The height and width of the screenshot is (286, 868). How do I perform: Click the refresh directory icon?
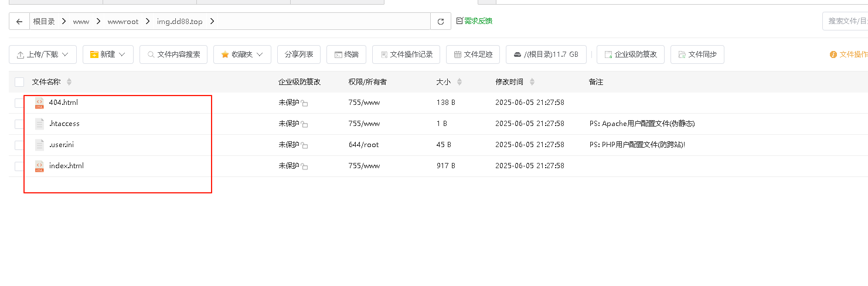[x=441, y=22]
